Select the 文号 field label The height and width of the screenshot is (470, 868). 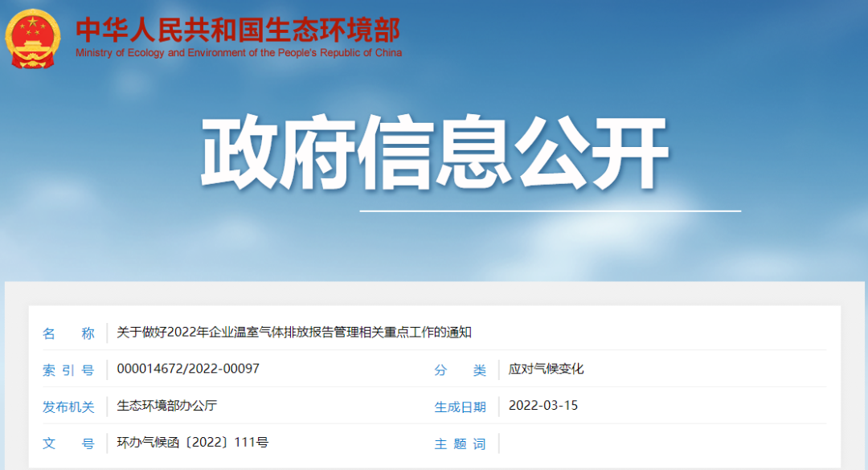pos(68,443)
